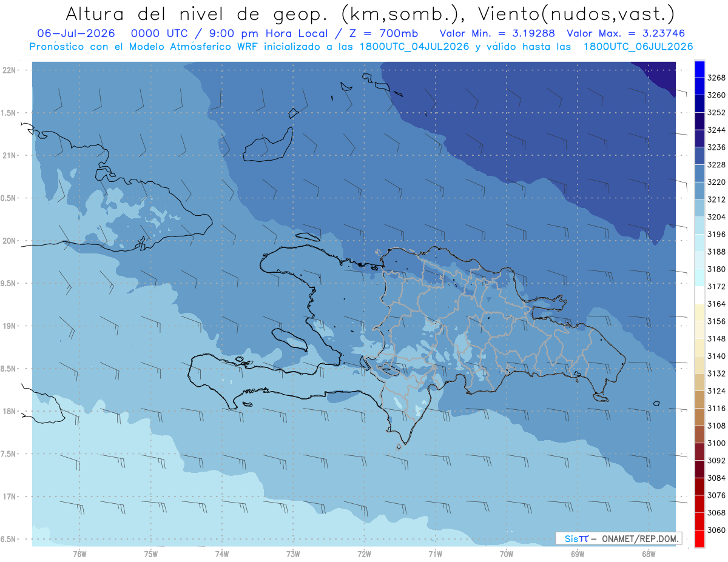
Task: Click the '69W' longitude label
Action: [578, 554]
